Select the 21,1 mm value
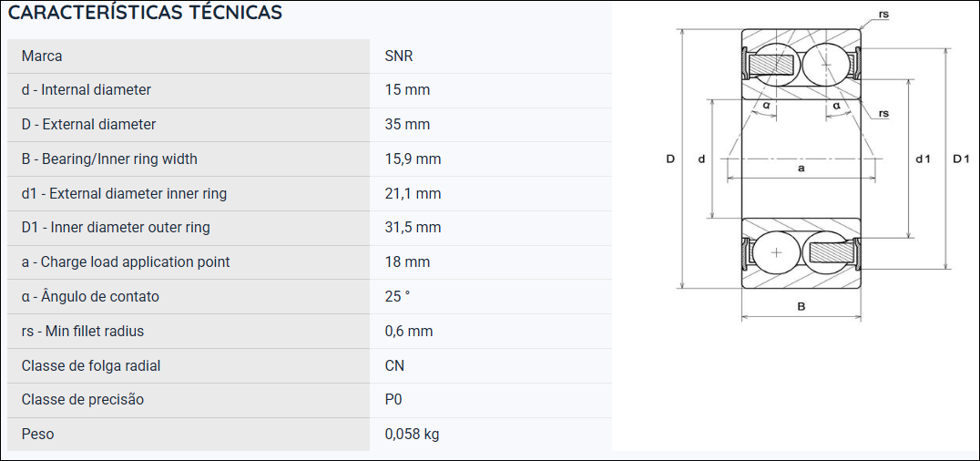The width and height of the screenshot is (980, 461). click(413, 193)
